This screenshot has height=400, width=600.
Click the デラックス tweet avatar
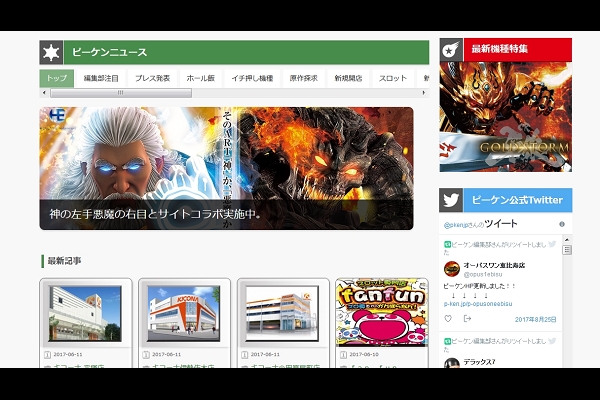tap(451, 366)
